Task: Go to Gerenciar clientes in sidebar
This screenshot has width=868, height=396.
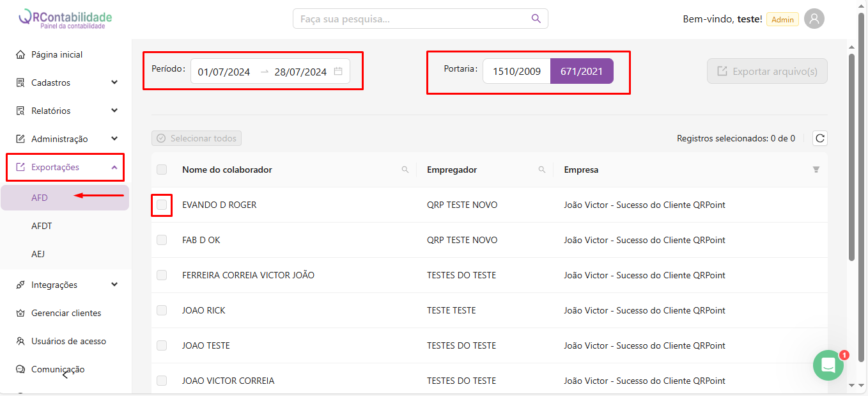Action: pyautogui.click(x=66, y=313)
